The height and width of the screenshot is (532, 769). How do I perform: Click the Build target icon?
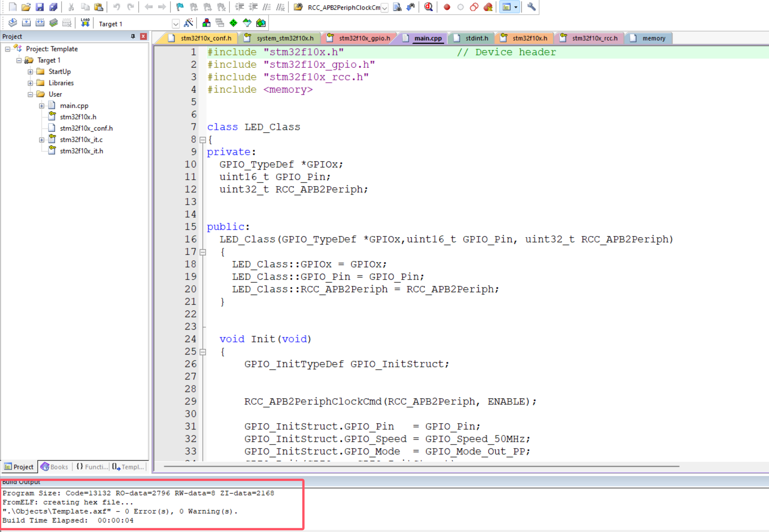[26, 23]
